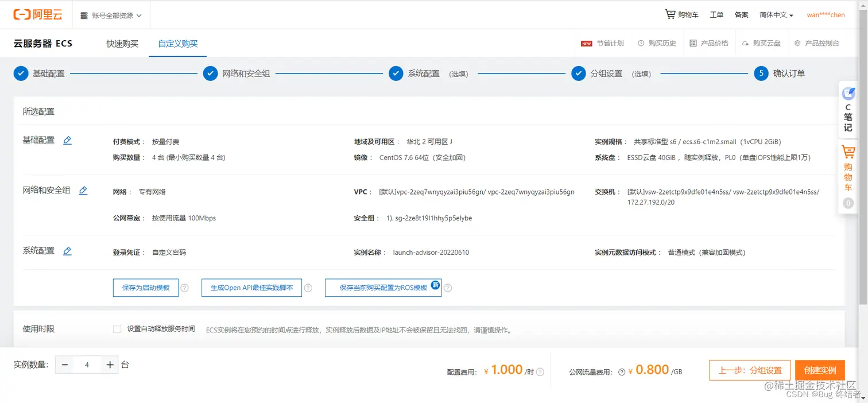This screenshot has height=403, width=868.
Task: Open 备案 in top menu
Action: click(742, 15)
